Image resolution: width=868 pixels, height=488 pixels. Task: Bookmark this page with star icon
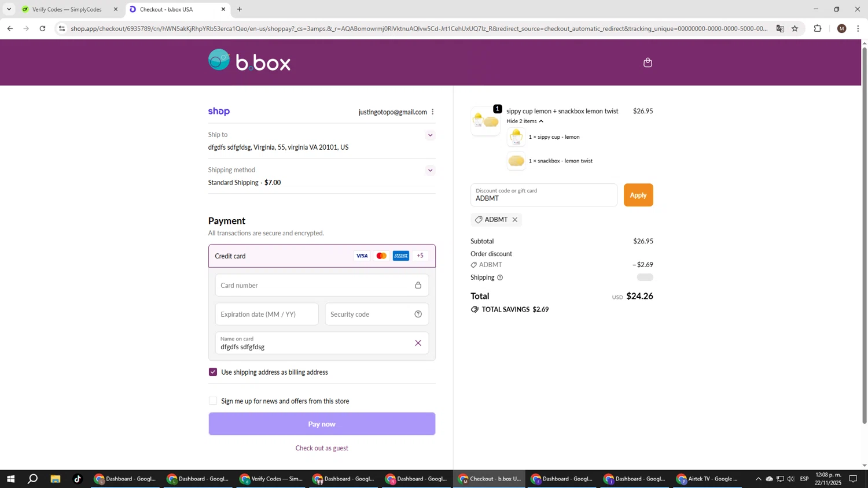795,28
